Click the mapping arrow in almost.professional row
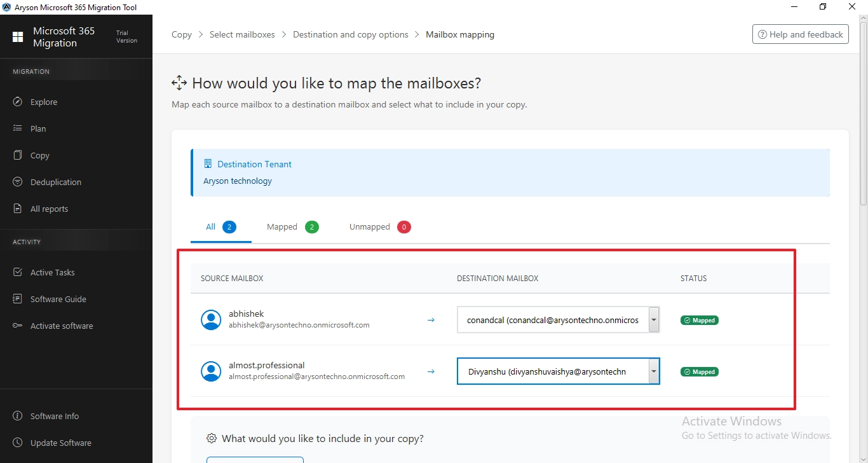This screenshot has height=463, width=868. click(x=431, y=371)
